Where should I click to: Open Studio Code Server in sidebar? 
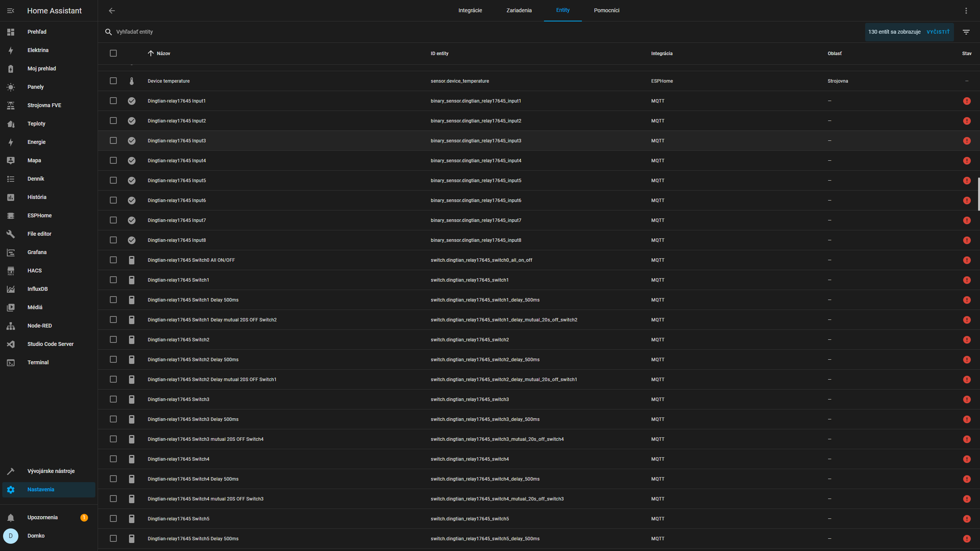coord(50,344)
